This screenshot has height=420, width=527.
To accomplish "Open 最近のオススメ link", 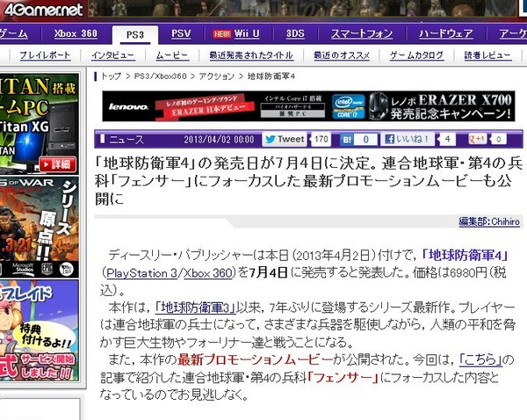I will tap(342, 55).
